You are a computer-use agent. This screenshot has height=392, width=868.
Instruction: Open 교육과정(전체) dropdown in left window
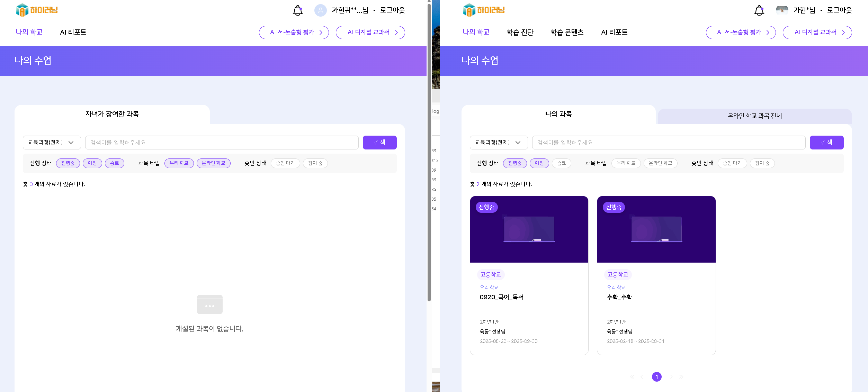pyautogui.click(x=52, y=143)
